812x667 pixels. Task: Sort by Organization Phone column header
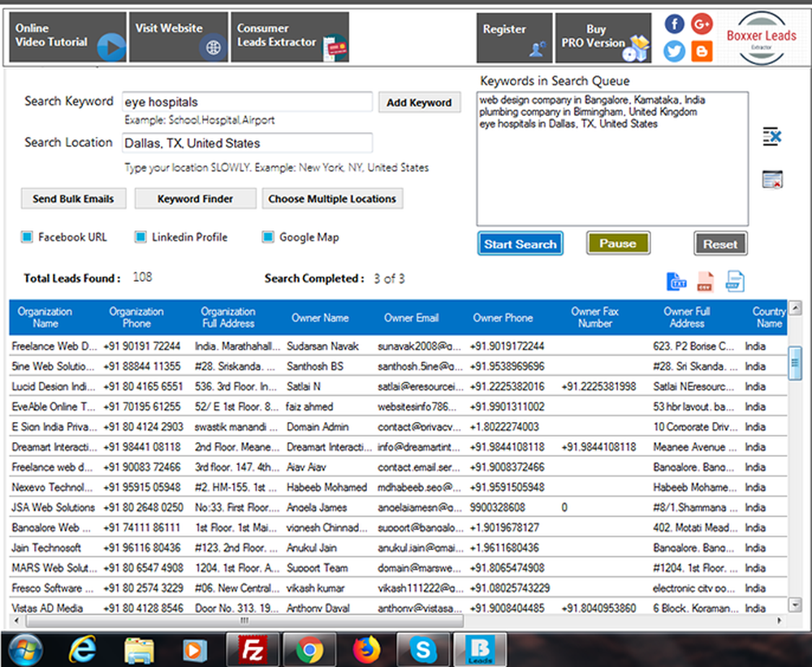pos(136,317)
